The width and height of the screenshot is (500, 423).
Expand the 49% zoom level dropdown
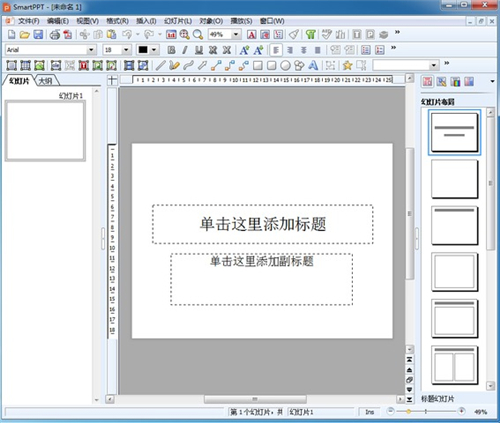tap(236, 34)
